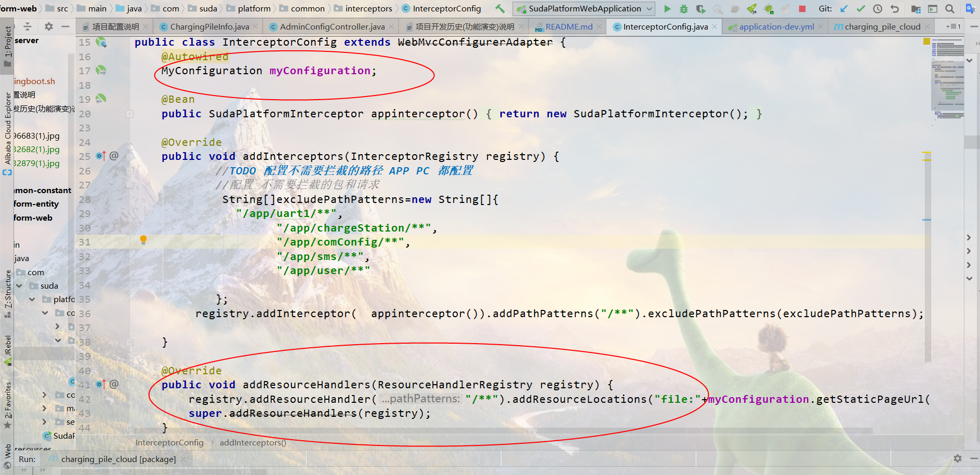Select form-web module in project tree
This screenshot has width=980, height=475.
(x=33, y=218)
